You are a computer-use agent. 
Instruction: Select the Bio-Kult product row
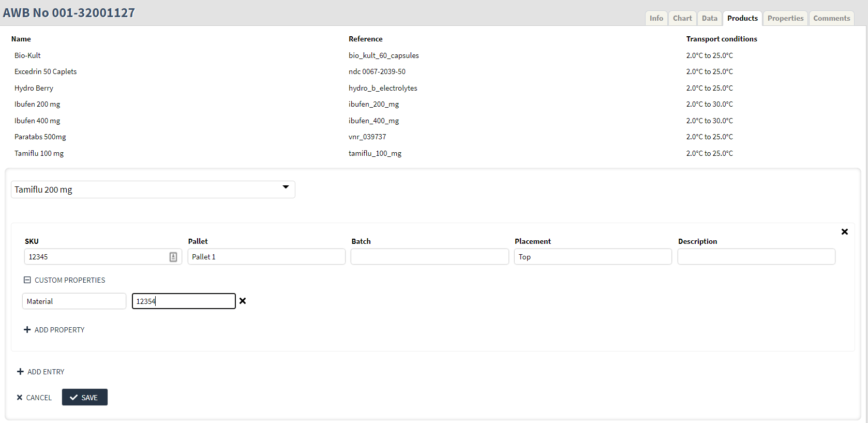[27, 55]
